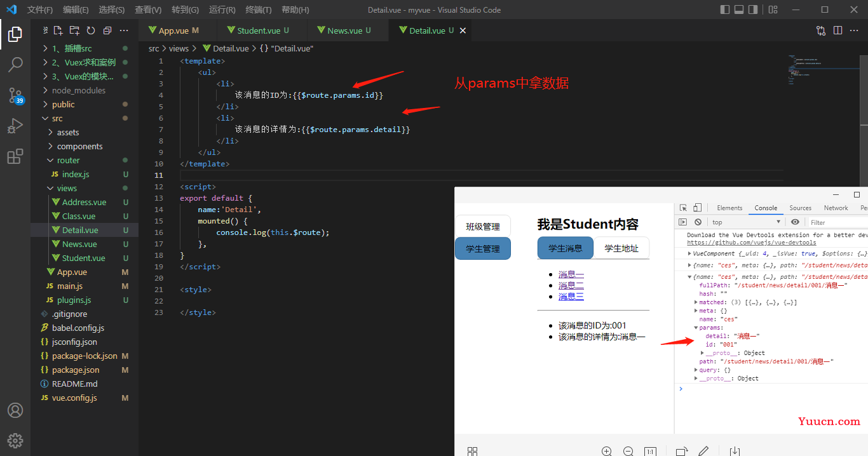Screen dimensions: 868x456
Task: Zoom in on the image viewer
Action: [607, 451]
